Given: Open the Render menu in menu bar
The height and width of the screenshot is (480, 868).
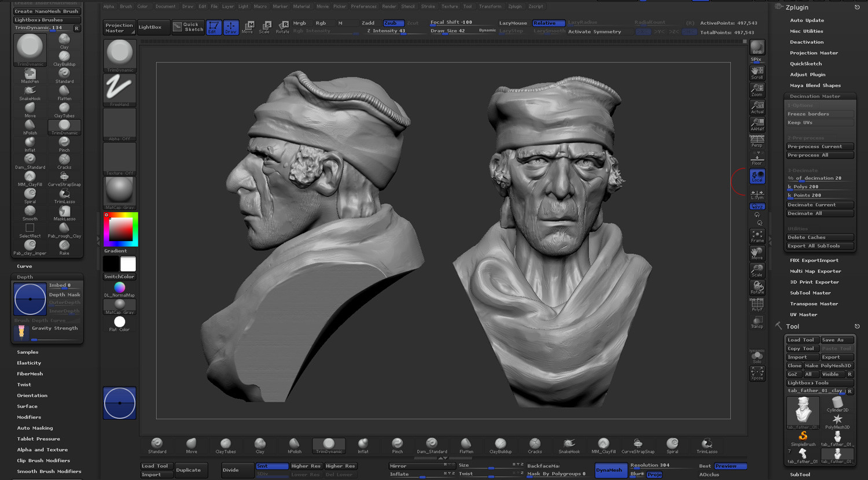Looking at the screenshot, I should (x=389, y=6).
